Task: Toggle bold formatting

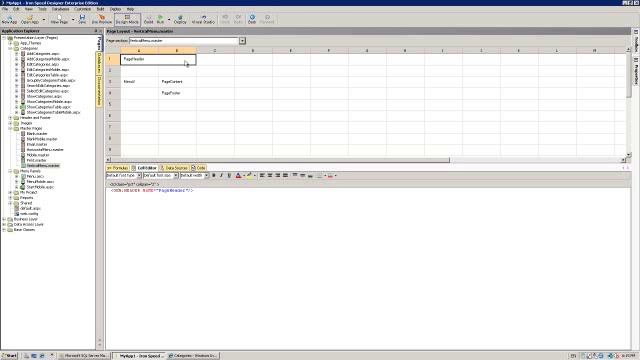Action: click(x=213, y=175)
